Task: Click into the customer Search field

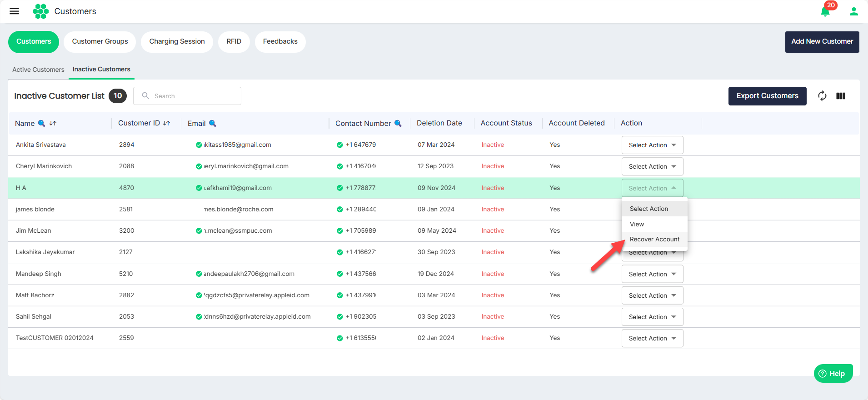Action: (x=187, y=96)
